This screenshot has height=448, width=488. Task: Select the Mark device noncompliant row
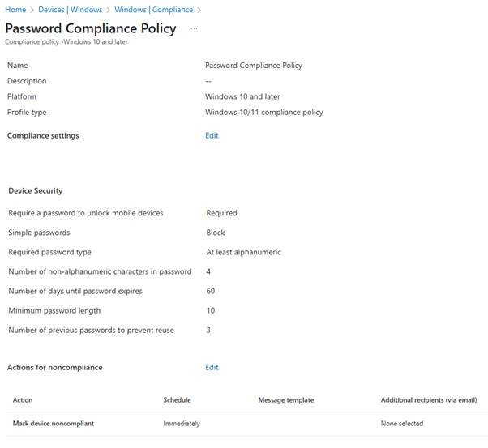[x=52, y=423]
